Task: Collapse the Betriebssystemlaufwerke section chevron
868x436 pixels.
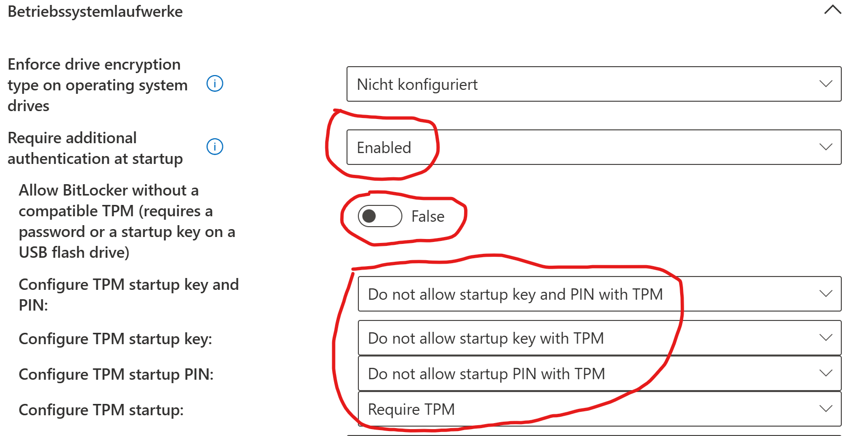Action: (832, 10)
